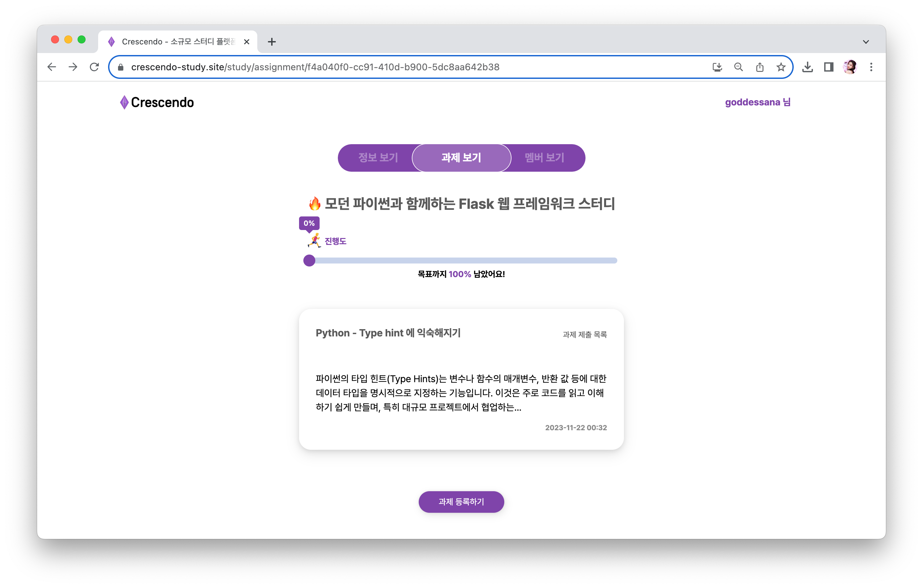
Task: Reload the current page
Action: (94, 67)
